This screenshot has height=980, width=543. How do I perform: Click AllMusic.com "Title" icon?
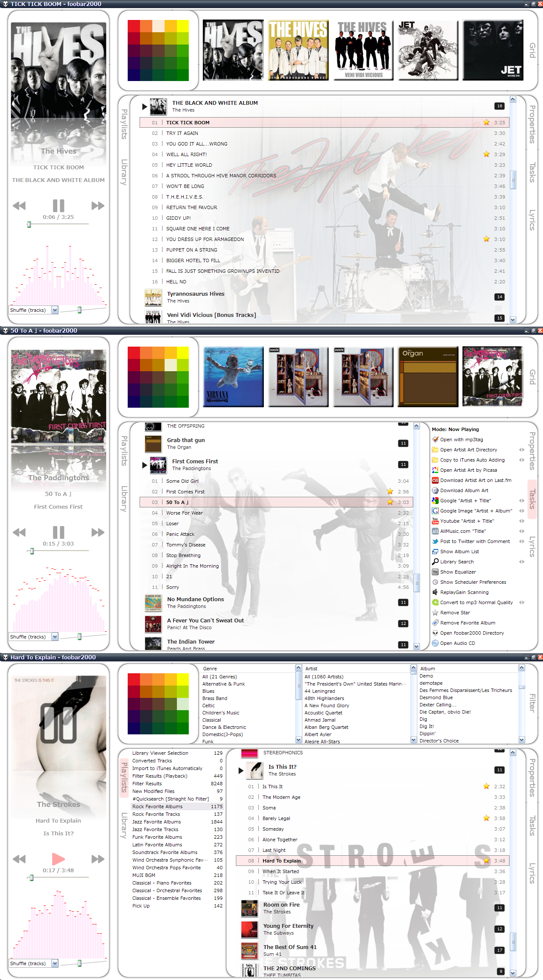435,531
